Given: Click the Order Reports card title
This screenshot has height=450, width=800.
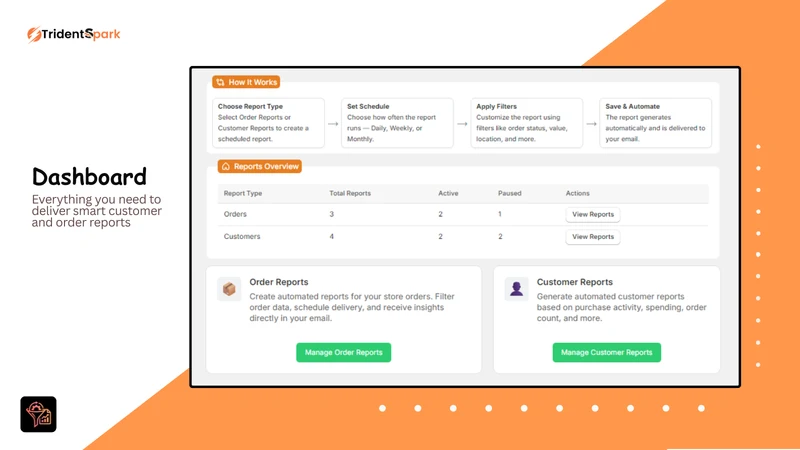Looking at the screenshot, I should pyautogui.click(x=279, y=282).
